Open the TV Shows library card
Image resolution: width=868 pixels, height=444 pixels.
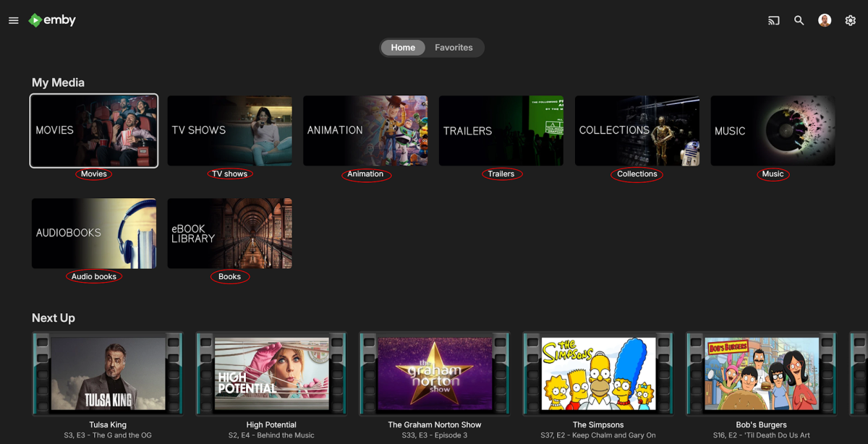tap(230, 131)
